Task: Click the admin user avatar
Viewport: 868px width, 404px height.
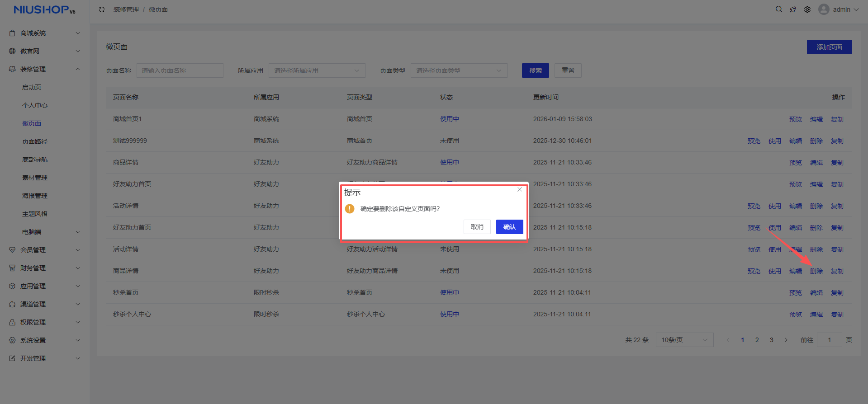Action: (824, 9)
